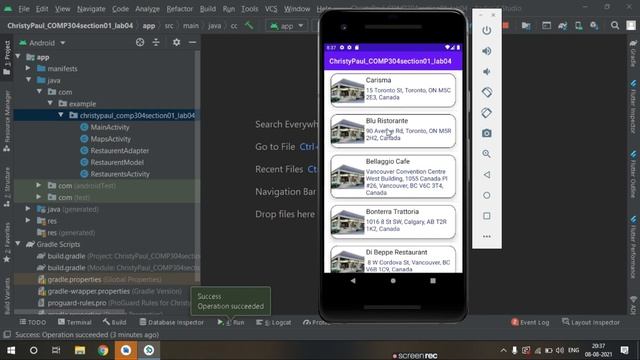The image size is (640, 360).
Task: Open emulator extended controls three dots
Action: [487, 236]
